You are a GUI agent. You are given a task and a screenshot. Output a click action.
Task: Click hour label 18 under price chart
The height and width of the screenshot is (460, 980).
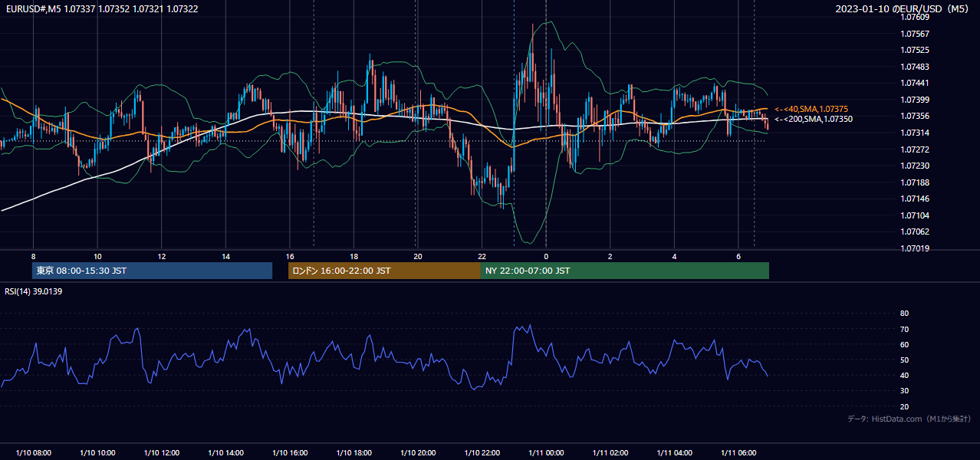354,256
